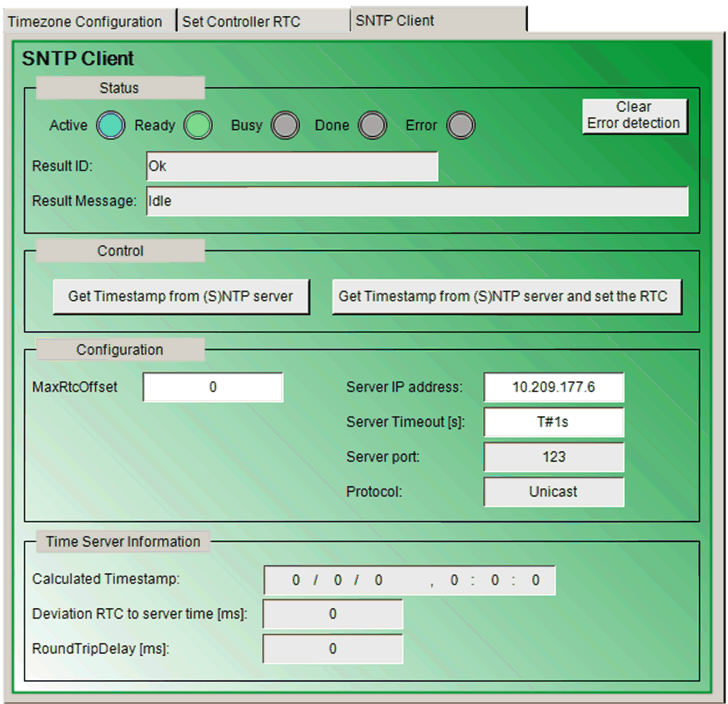Click the RoundTripDelay [ms] label
The height and width of the screenshot is (704, 728).
(101, 649)
